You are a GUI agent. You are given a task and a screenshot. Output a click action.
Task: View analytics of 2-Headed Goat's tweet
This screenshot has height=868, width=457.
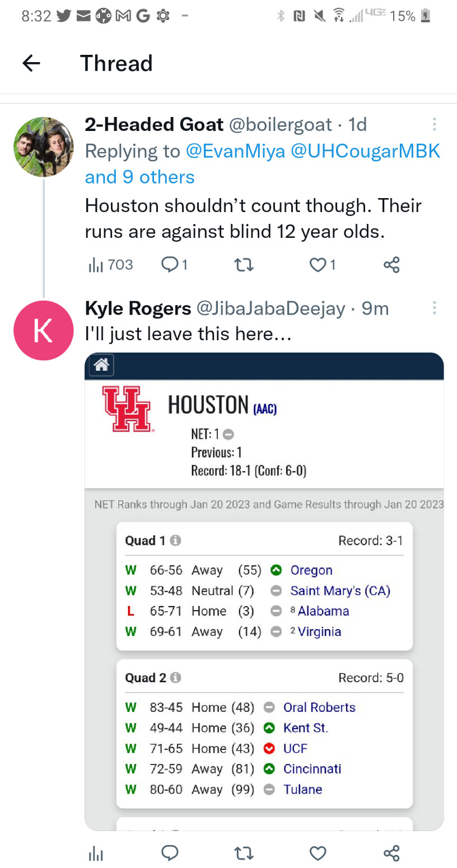110,265
